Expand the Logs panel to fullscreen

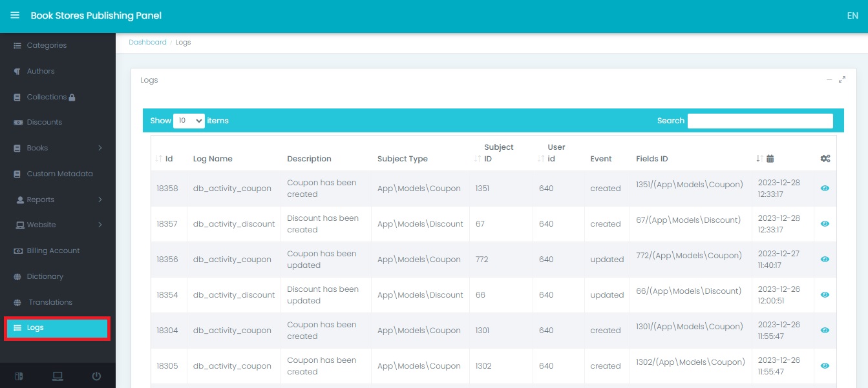click(x=842, y=80)
